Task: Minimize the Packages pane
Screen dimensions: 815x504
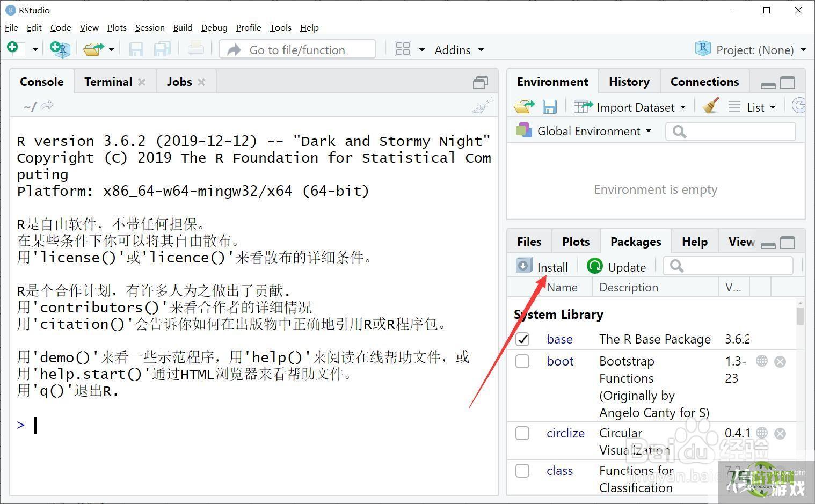Action: pos(768,245)
